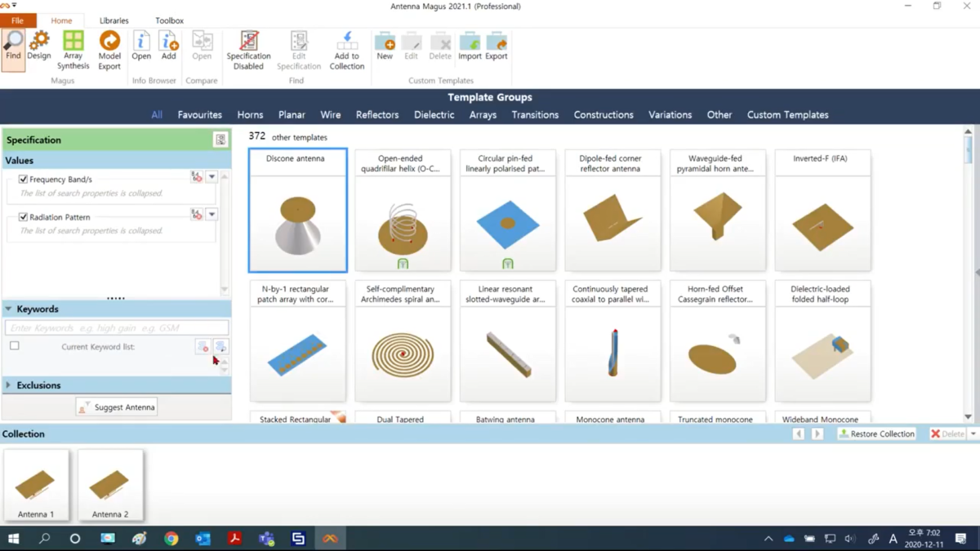Select the Waveguide-fed pyramidal horn template
Screen dimensions: 980x551
click(718, 211)
